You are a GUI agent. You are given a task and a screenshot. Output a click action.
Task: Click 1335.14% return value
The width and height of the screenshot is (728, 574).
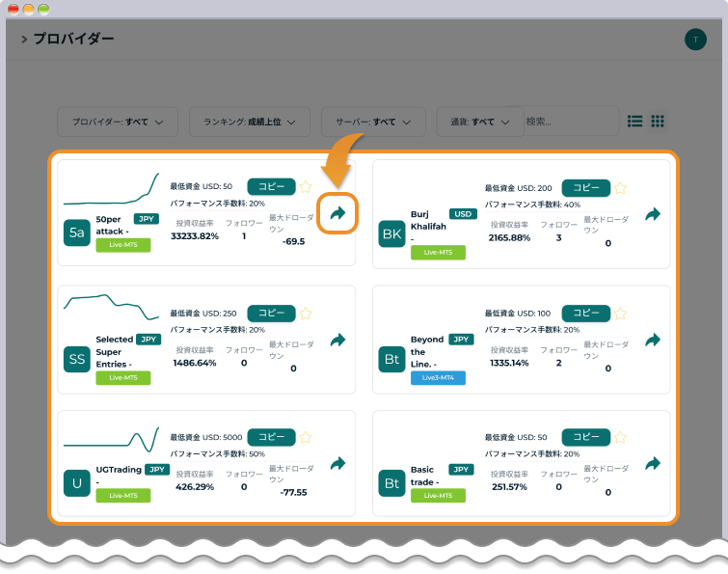coord(509,363)
